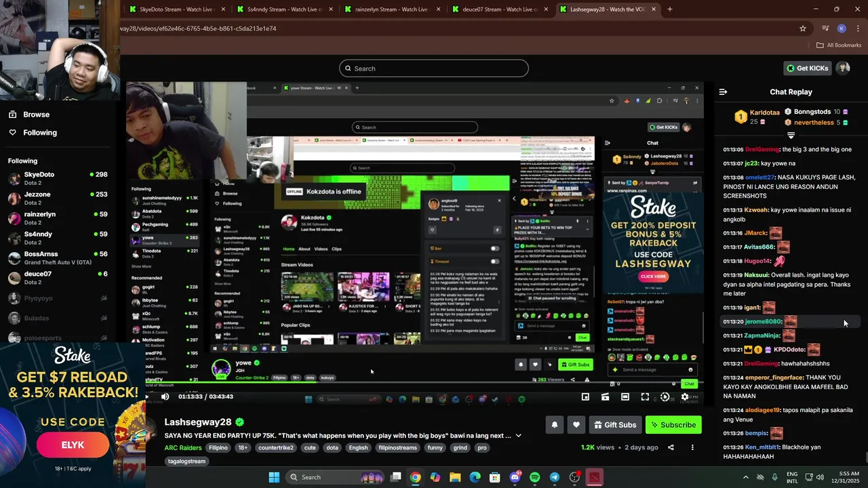
Task: Change playback speed in the player
Action: pyautogui.click(x=665, y=396)
